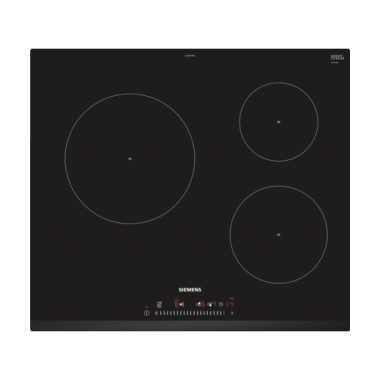The height and width of the screenshot is (380, 380).
Task: Tap the main power on/off symbol
Action: (146, 313)
